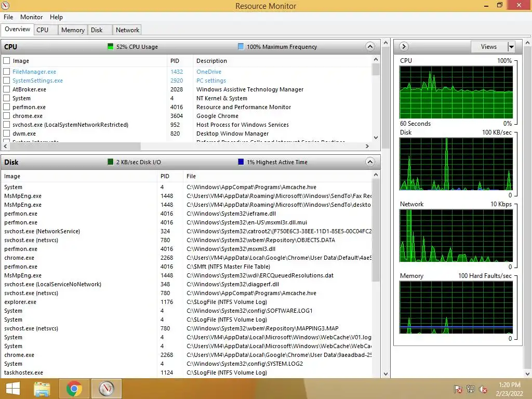Viewport: 532px width, 399px height.
Task: Select the OBJECTS.DATA file row
Action: click(187, 240)
